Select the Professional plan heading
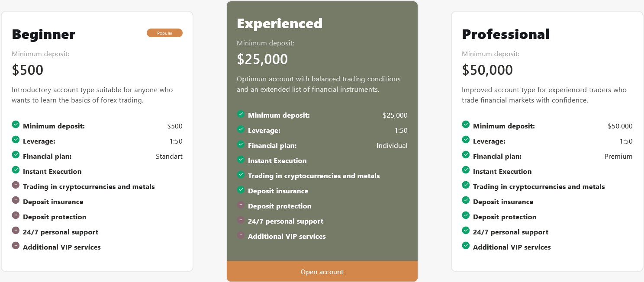644x282 pixels. click(506, 34)
